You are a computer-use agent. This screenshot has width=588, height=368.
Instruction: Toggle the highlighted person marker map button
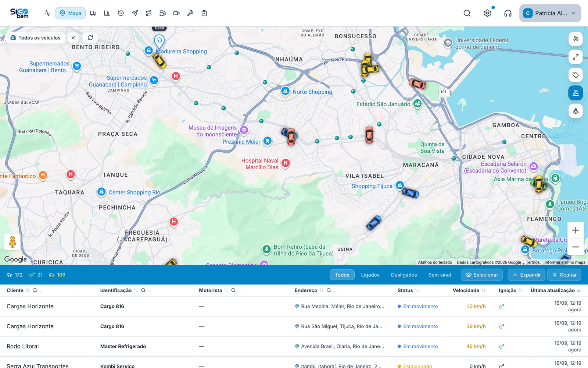point(576,93)
